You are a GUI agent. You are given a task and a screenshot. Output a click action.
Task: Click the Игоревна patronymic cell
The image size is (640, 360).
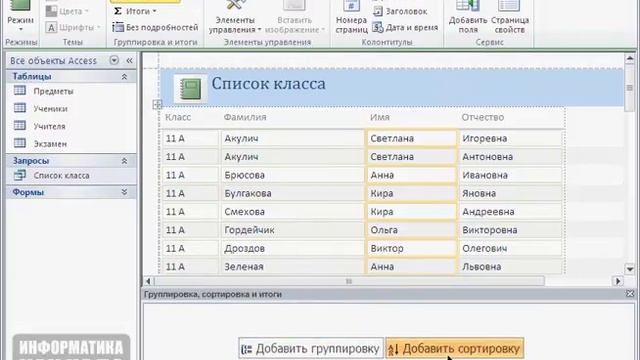pyautogui.click(x=511, y=138)
